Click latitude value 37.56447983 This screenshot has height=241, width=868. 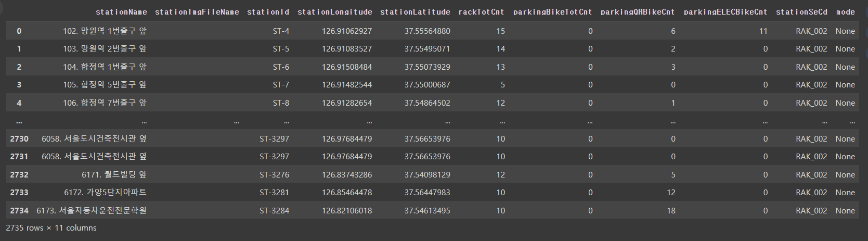(x=427, y=193)
